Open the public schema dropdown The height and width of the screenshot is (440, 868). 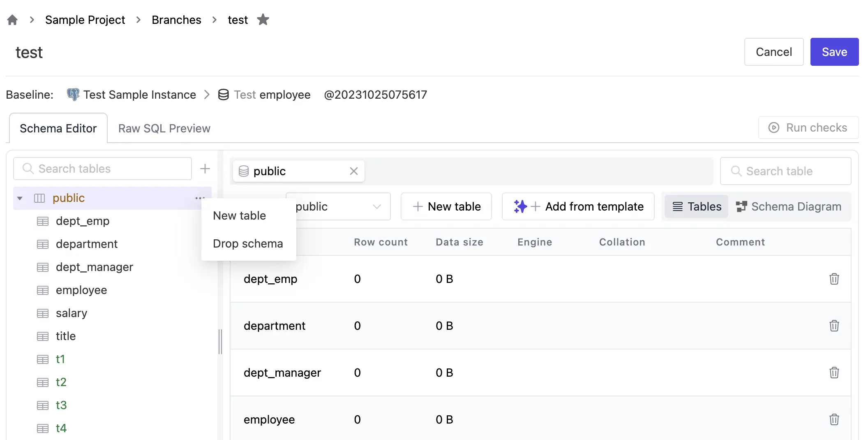tap(338, 206)
